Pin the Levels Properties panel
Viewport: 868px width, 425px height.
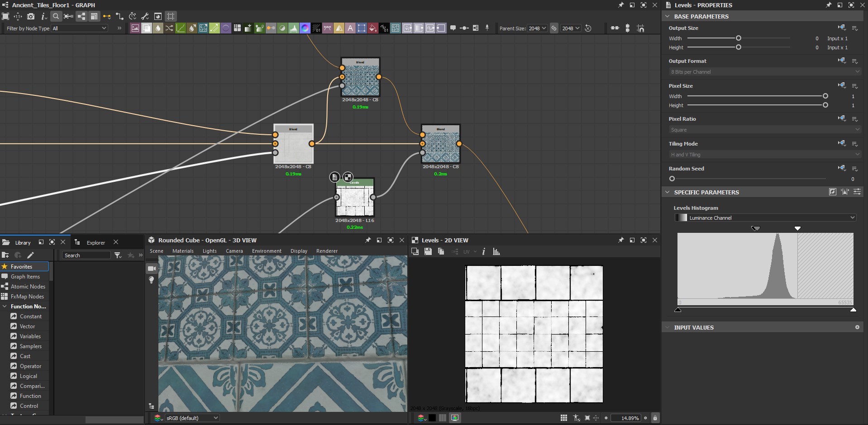[828, 5]
